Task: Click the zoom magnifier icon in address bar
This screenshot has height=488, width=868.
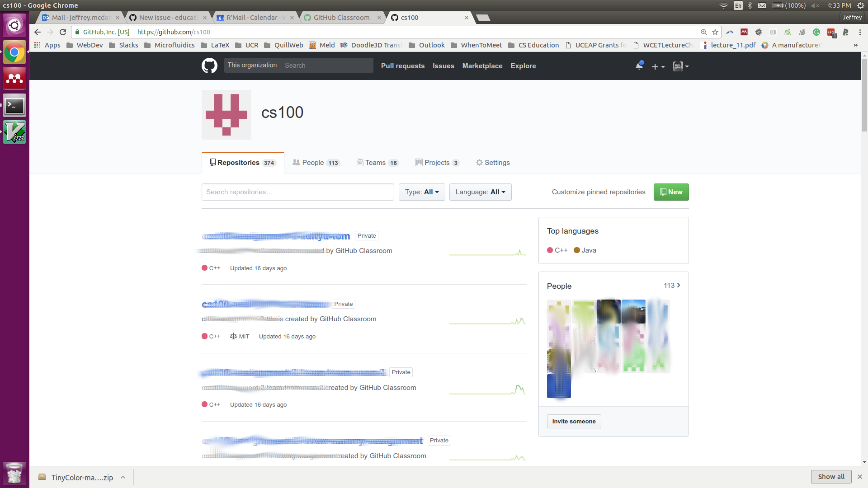Action: 704,32
